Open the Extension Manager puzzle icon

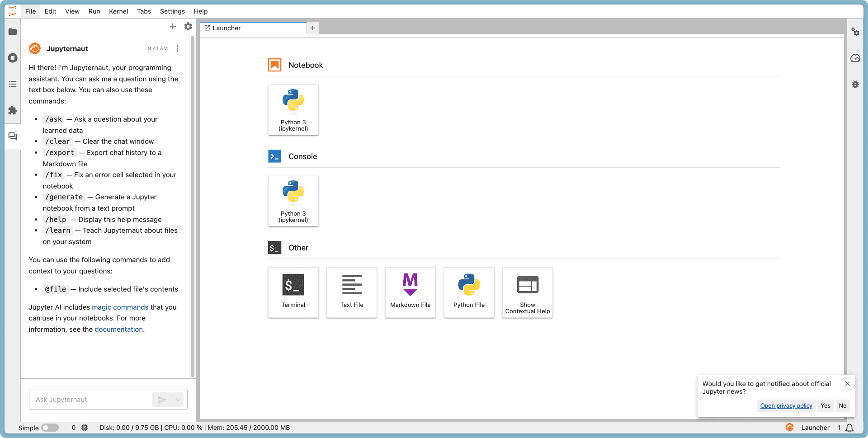13,110
